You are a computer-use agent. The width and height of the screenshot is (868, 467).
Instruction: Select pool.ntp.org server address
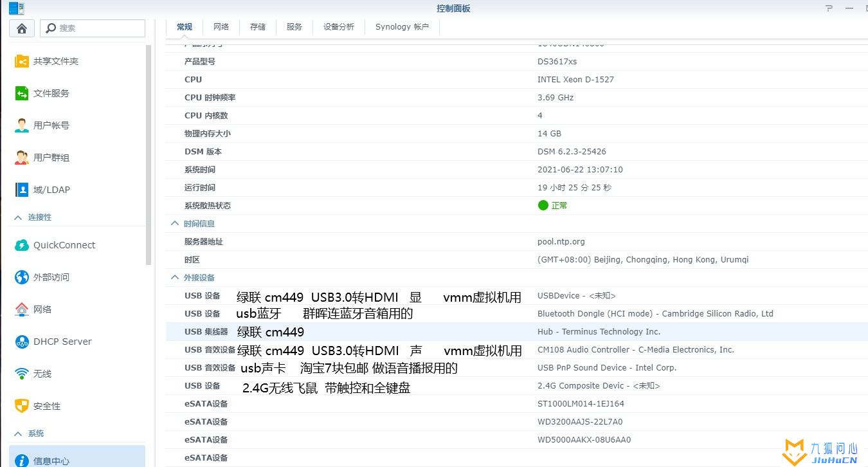tap(561, 242)
